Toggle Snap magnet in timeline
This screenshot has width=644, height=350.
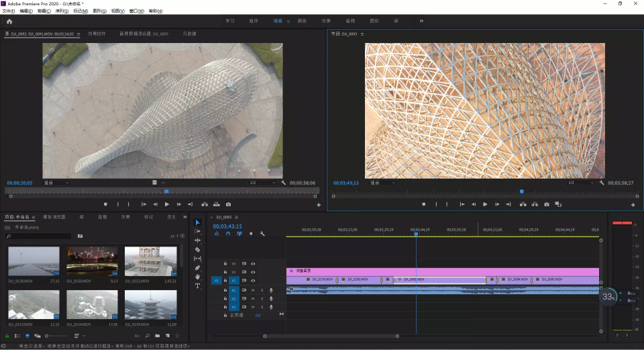coord(228,234)
